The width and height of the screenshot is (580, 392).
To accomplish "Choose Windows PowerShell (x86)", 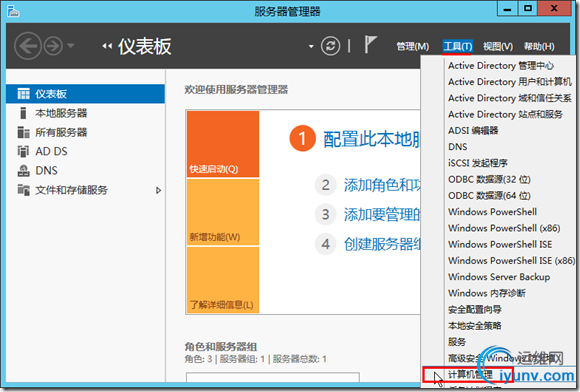I will pos(504,228).
